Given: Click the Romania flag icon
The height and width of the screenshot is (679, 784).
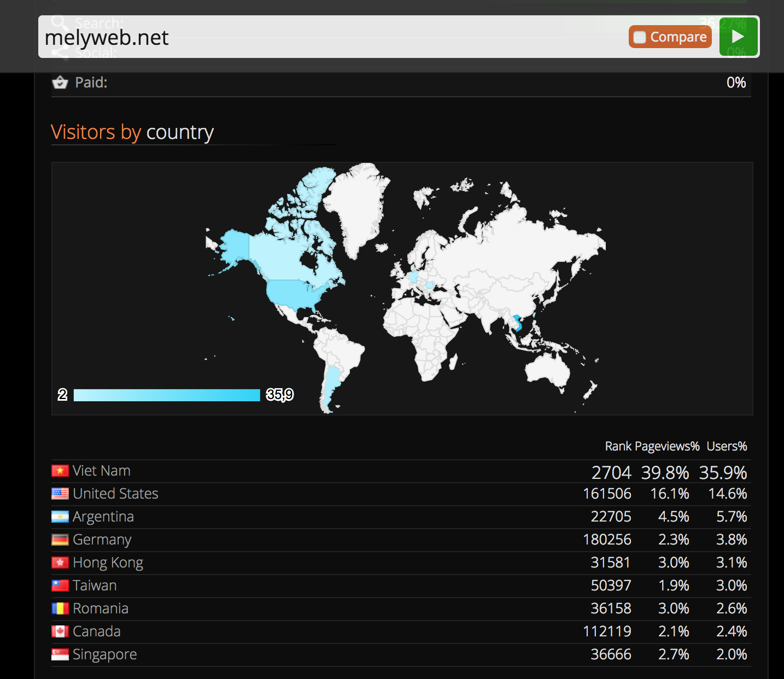Looking at the screenshot, I should pyautogui.click(x=60, y=608).
